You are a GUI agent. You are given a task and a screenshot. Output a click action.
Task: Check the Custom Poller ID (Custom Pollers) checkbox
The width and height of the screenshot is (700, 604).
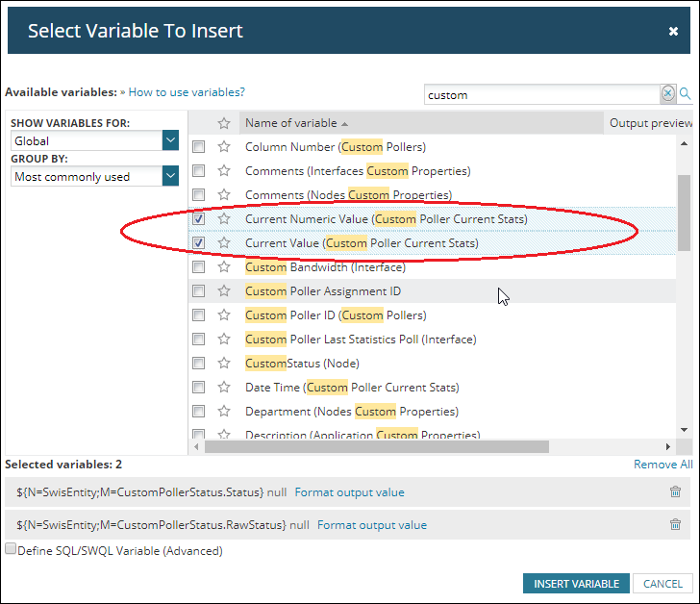click(x=199, y=315)
